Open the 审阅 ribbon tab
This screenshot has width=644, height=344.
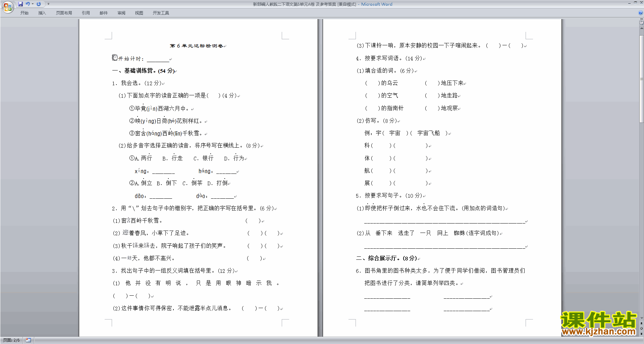pyautogui.click(x=121, y=13)
